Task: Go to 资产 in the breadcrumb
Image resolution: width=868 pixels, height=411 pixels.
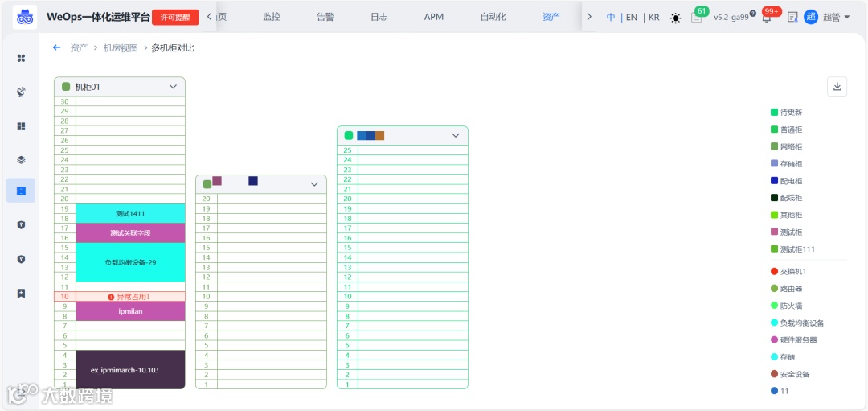Action: 79,47
